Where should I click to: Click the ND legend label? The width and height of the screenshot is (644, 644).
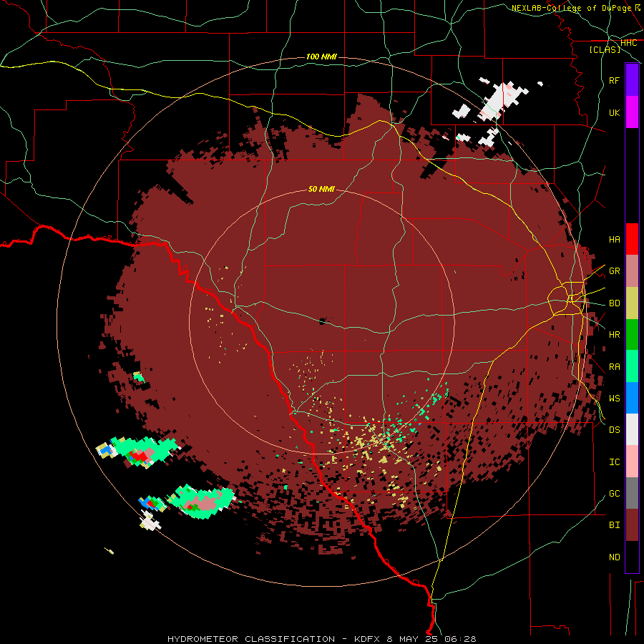[x=615, y=557]
